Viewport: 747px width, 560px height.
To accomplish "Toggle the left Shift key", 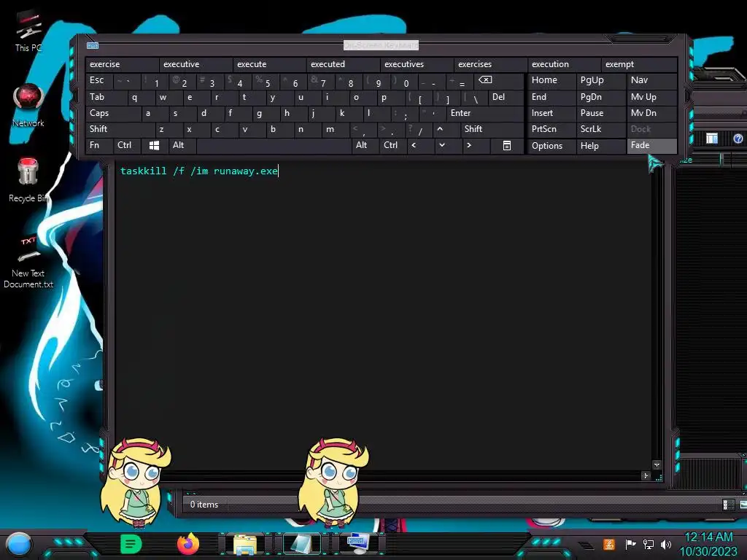I will point(120,129).
